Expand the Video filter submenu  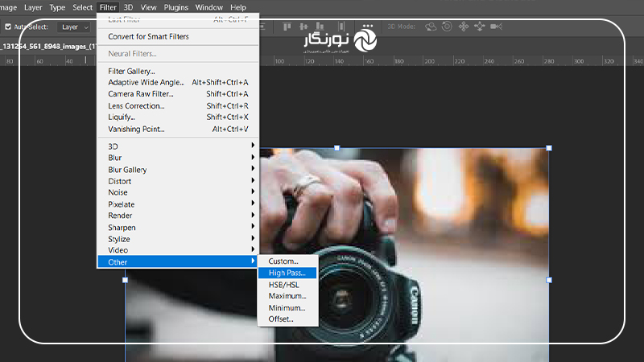(178, 250)
